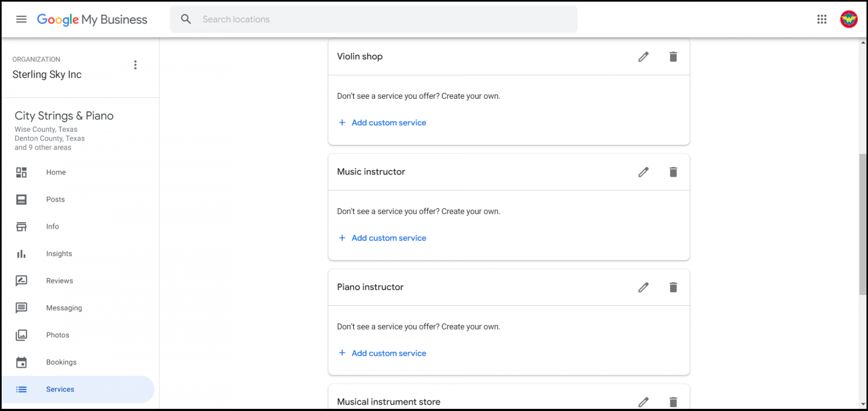Navigate to Bookings
Image resolution: width=868 pixels, height=411 pixels.
61,362
